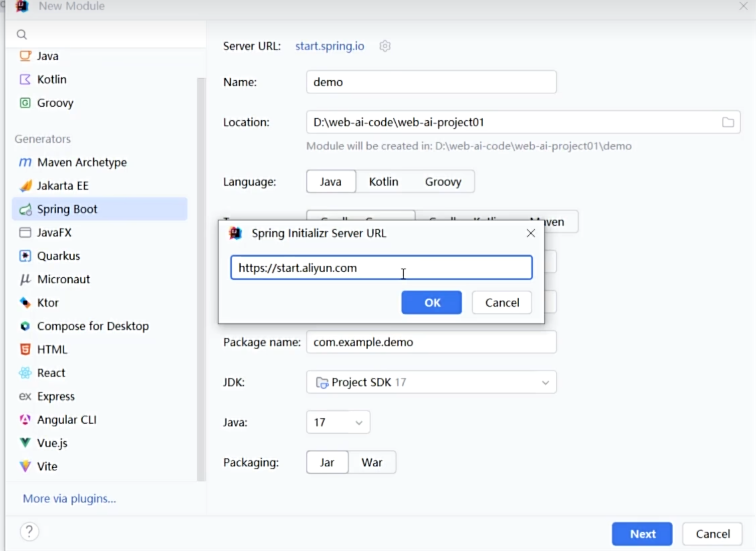Image resolution: width=756 pixels, height=551 pixels.
Task: Select the Compose for Desktop generator
Action: click(92, 326)
